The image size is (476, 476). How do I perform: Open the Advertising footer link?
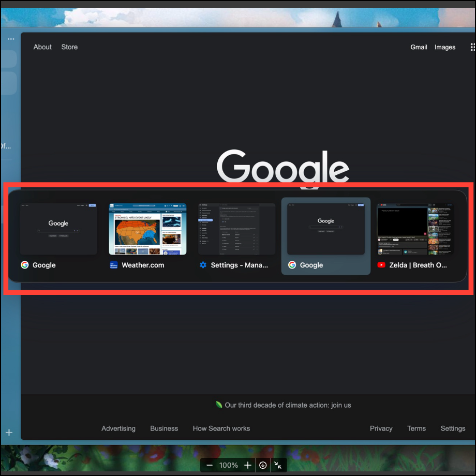(x=118, y=428)
